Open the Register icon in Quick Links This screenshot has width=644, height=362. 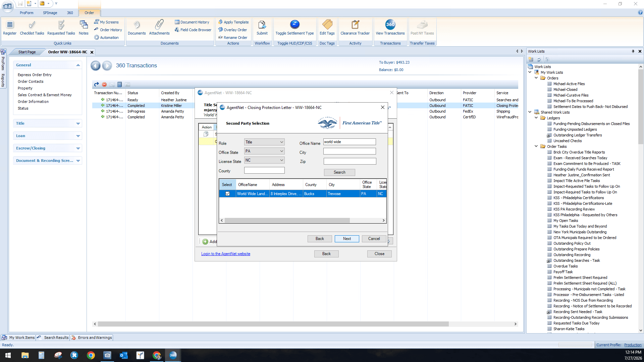[10, 27]
